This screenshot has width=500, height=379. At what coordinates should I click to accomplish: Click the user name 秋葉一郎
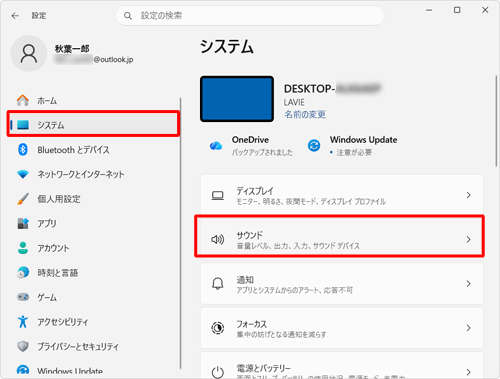coord(72,49)
